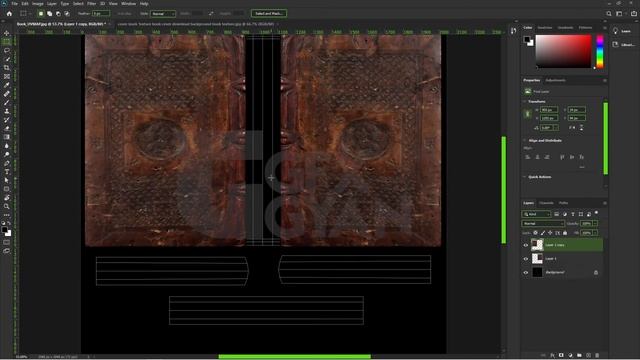
Task: Choose New selection mode in options bar
Action: point(41,13)
